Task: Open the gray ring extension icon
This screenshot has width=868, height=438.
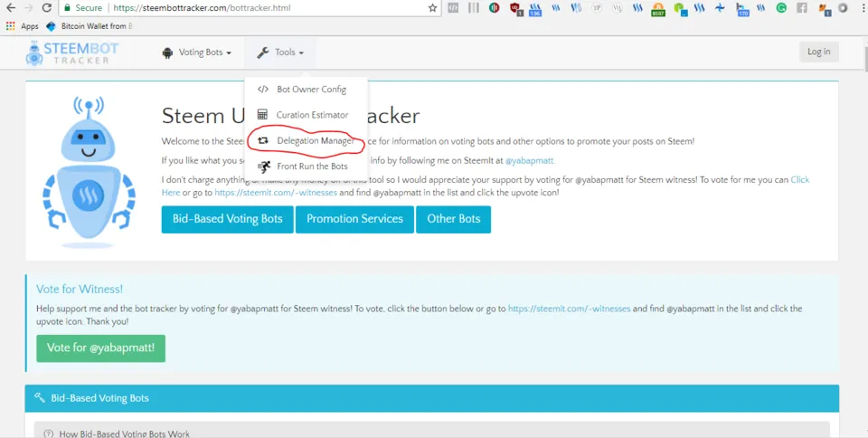Action: click(843, 8)
